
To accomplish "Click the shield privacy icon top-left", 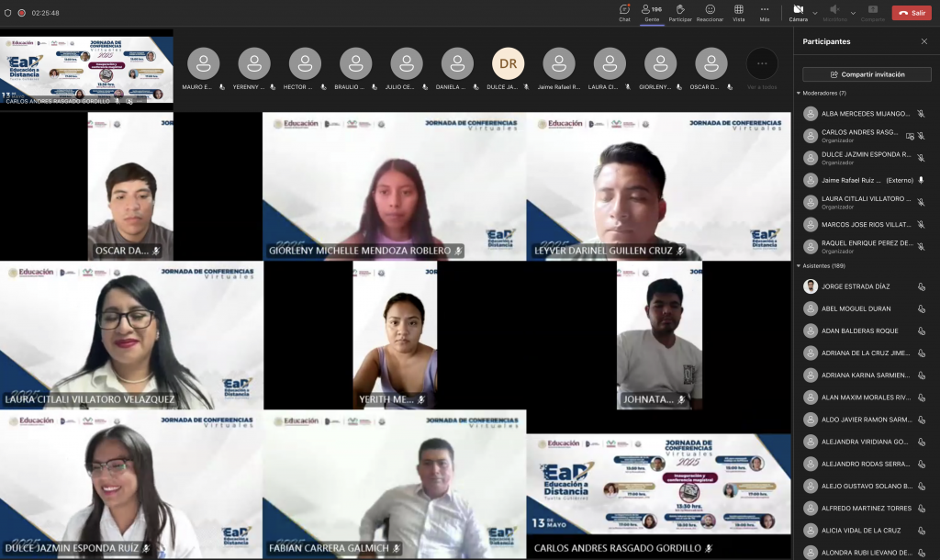I will tap(7, 13).
